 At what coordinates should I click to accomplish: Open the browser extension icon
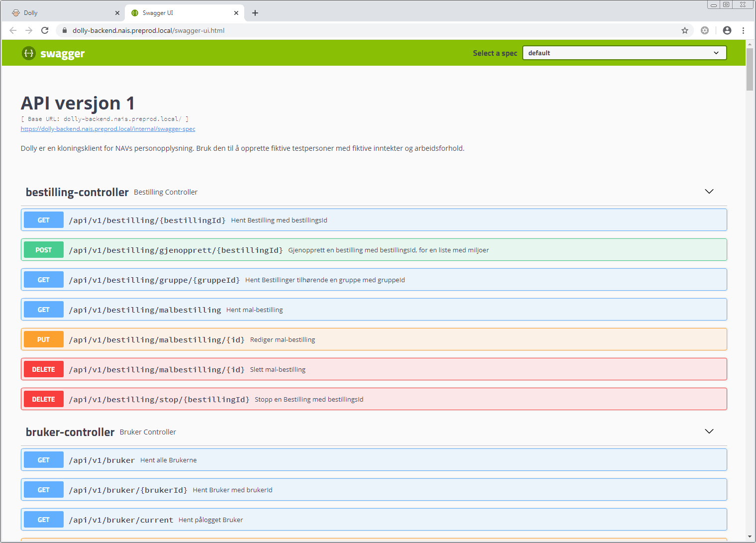point(705,30)
